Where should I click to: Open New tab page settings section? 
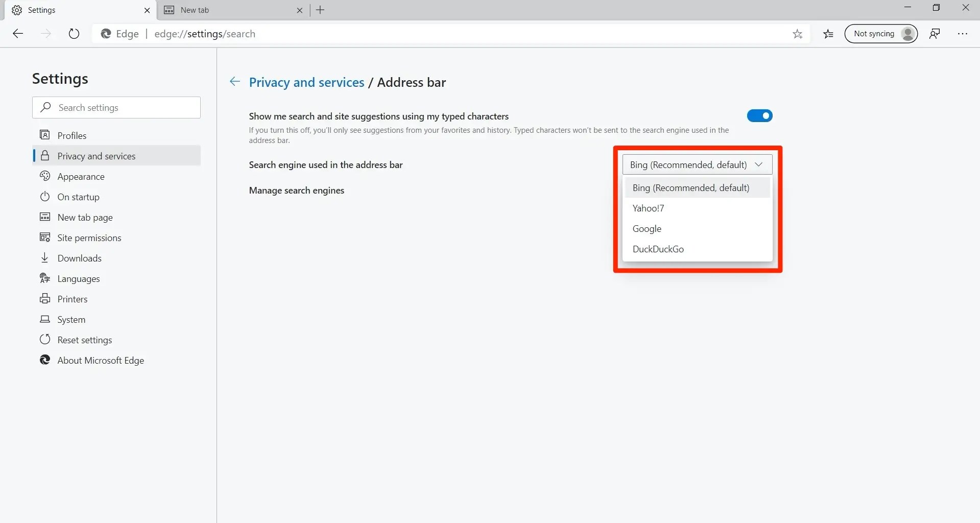click(116, 217)
